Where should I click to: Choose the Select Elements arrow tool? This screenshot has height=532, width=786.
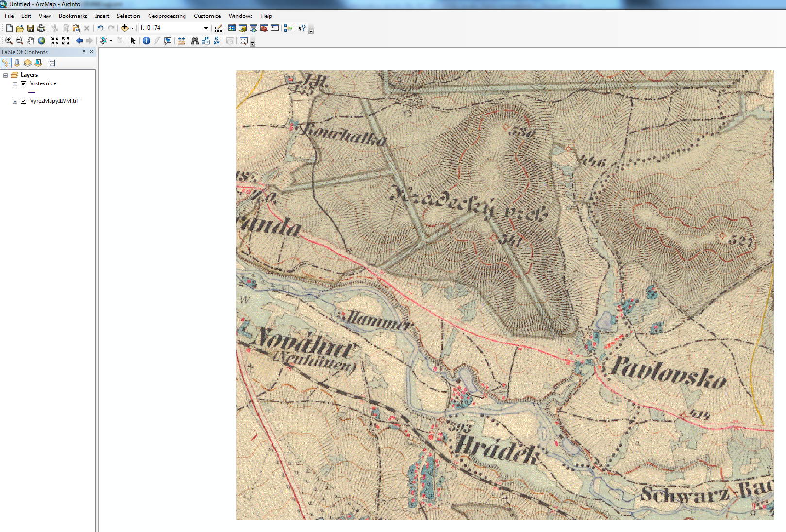tap(133, 41)
